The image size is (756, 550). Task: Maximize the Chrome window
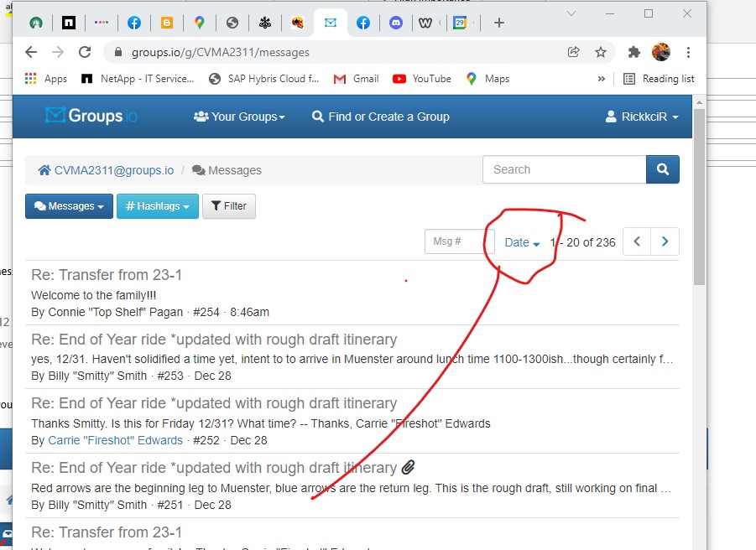coord(649,13)
